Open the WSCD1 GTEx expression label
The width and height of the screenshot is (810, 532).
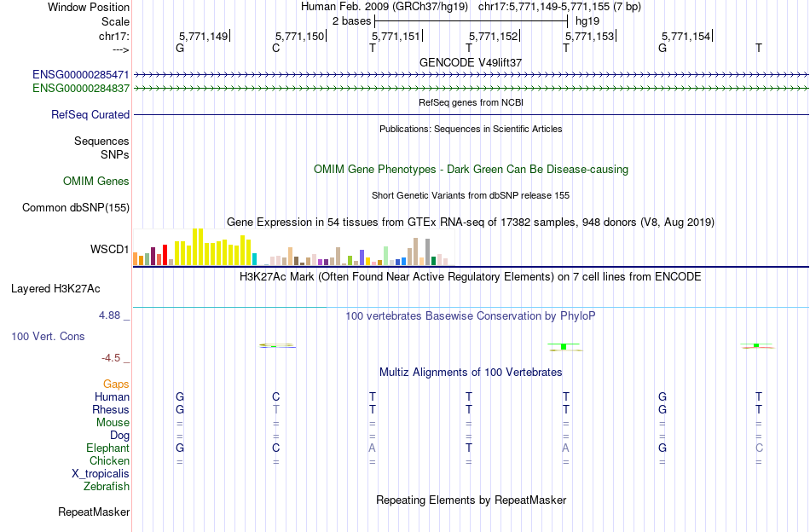coord(109,250)
